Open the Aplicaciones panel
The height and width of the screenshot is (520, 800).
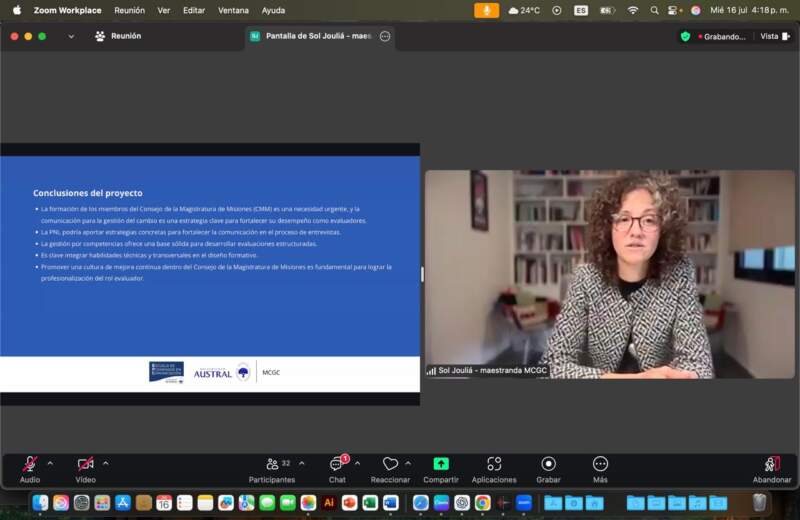[494, 469]
